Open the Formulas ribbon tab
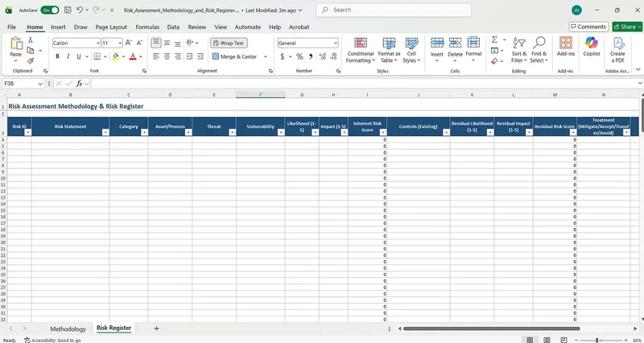Viewport: 644px width, 343px height. pyautogui.click(x=147, y=27)
